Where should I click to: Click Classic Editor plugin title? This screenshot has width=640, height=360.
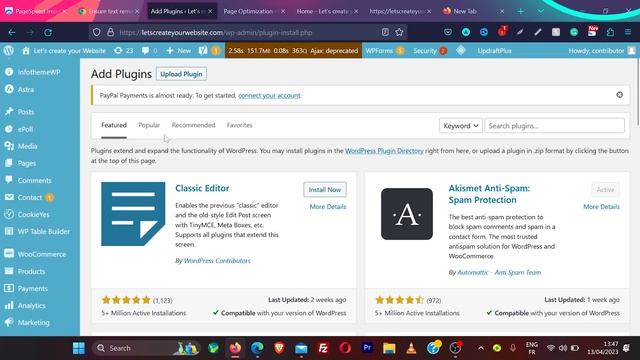coord(202,188)
